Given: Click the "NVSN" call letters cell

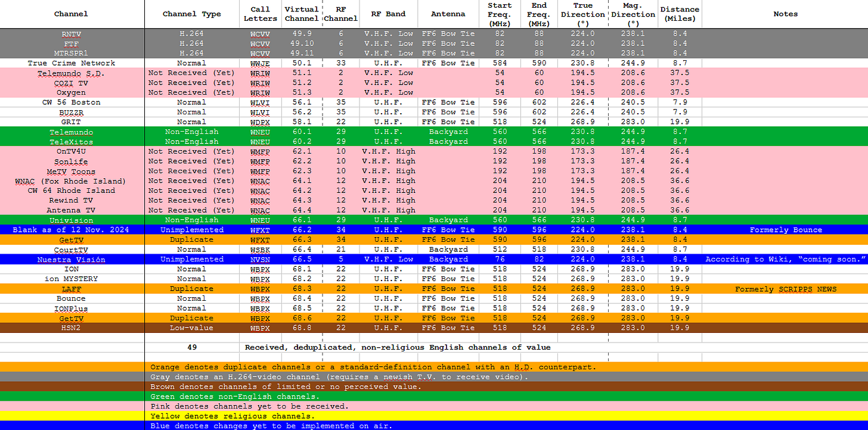Looking at the screenshot, I should pyautogui.click(x=260, y=260).
